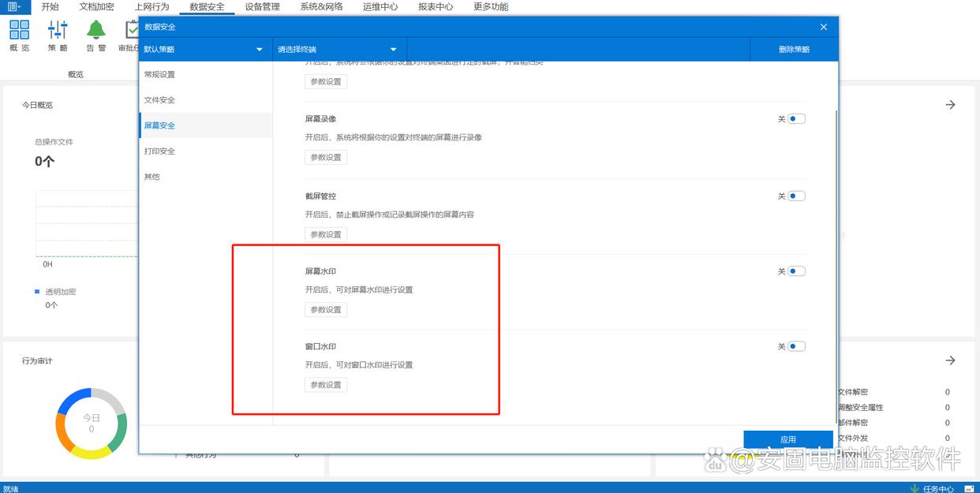Click 参数设置 button under 屏幕水印
The image size is (980, 493).
pyautogui.click(x=326, y=310)
